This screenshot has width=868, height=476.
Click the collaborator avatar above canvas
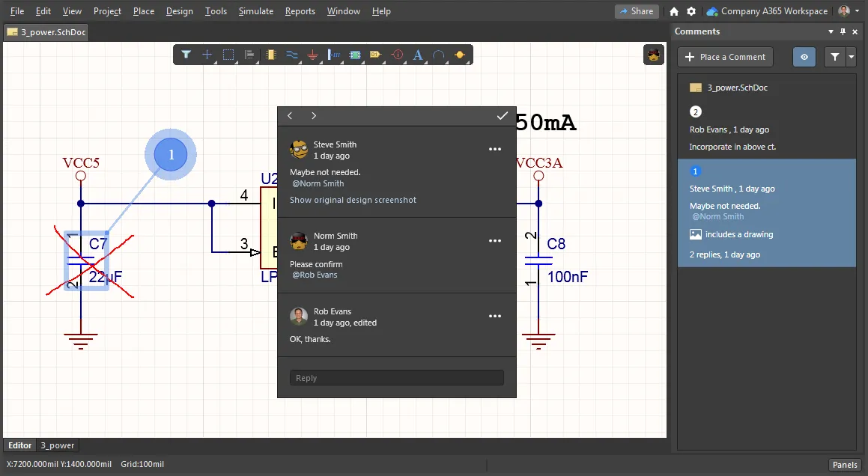[x=654, y=55]
